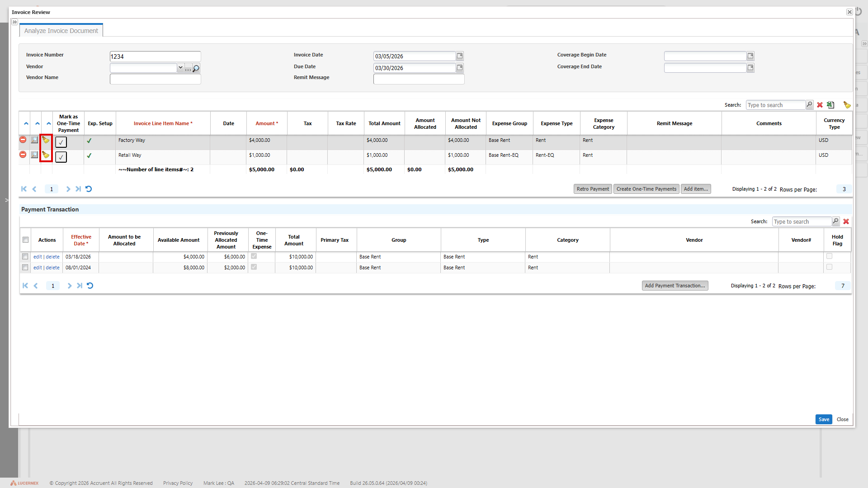Sort by Effective Date column header
Viewport: 868px width, 488px height.
[x=81, y=240]
